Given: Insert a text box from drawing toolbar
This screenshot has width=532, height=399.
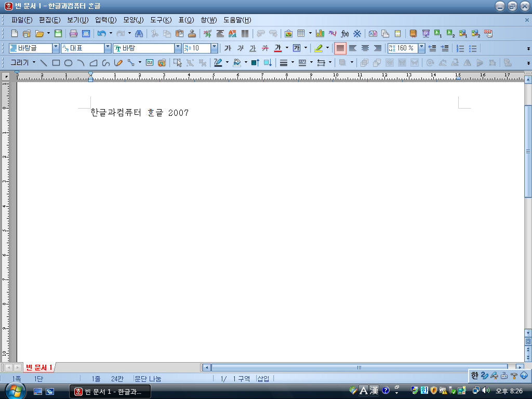Looking at the screenshot, I should [149, 63].
